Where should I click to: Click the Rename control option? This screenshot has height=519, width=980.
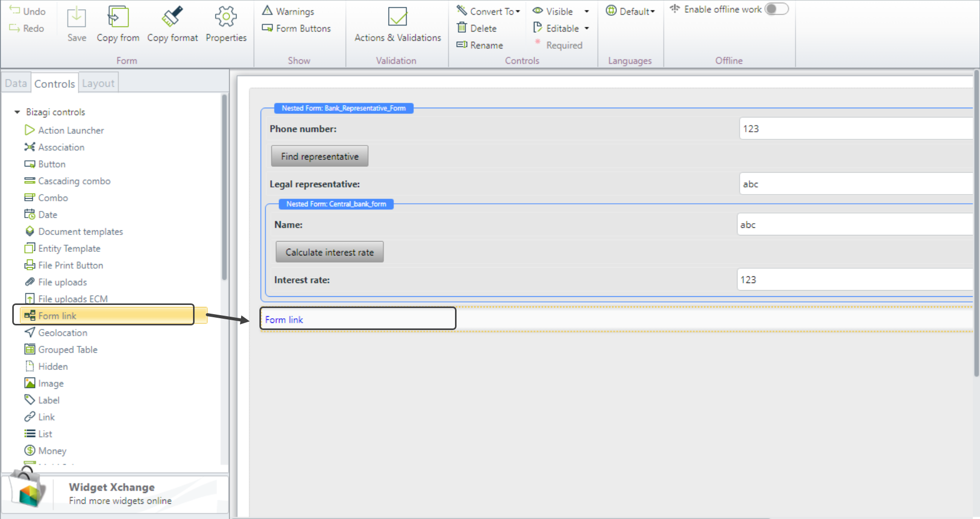(x=480, y=45)
